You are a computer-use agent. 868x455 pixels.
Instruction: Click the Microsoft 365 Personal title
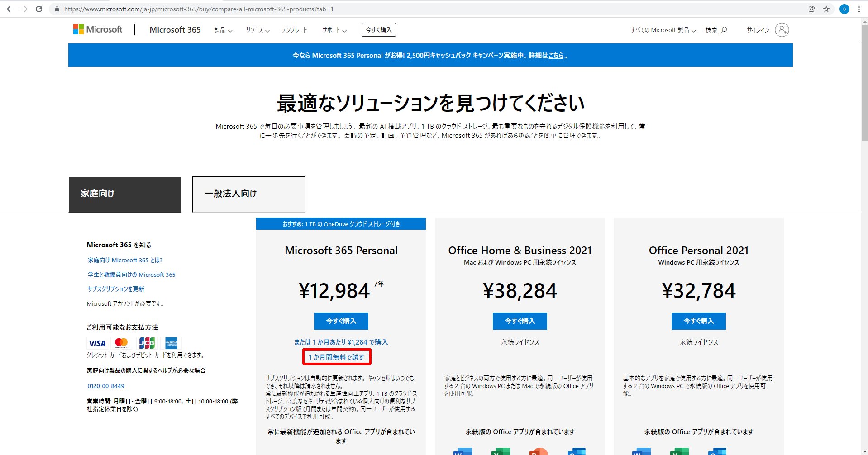pyautogui.click(x=341, y=251)
